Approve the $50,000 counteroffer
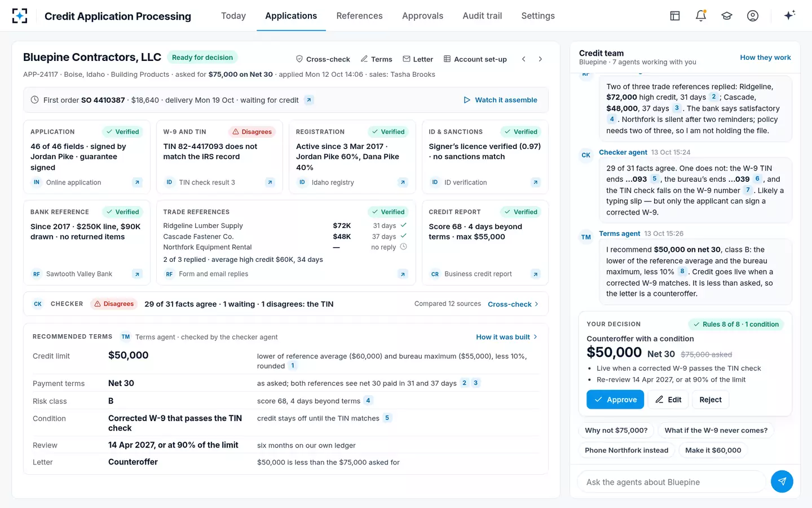The image size is (812, 508). (x=615, y=400)
